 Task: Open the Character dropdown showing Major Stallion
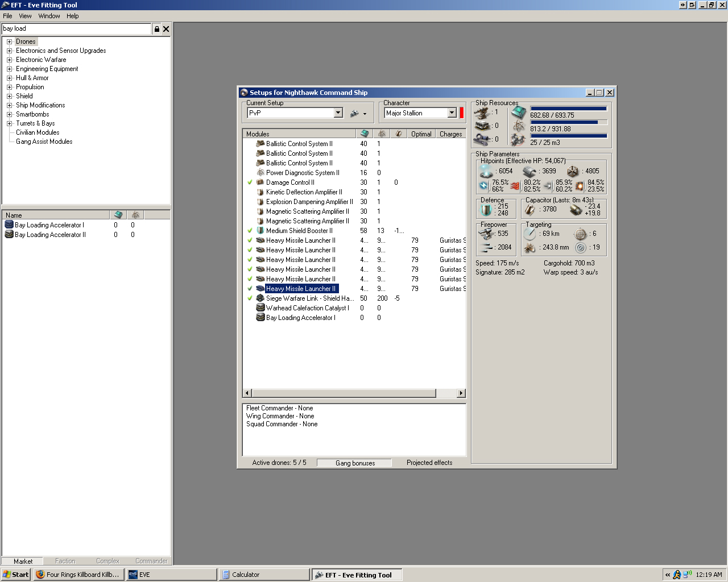[452, 113]
